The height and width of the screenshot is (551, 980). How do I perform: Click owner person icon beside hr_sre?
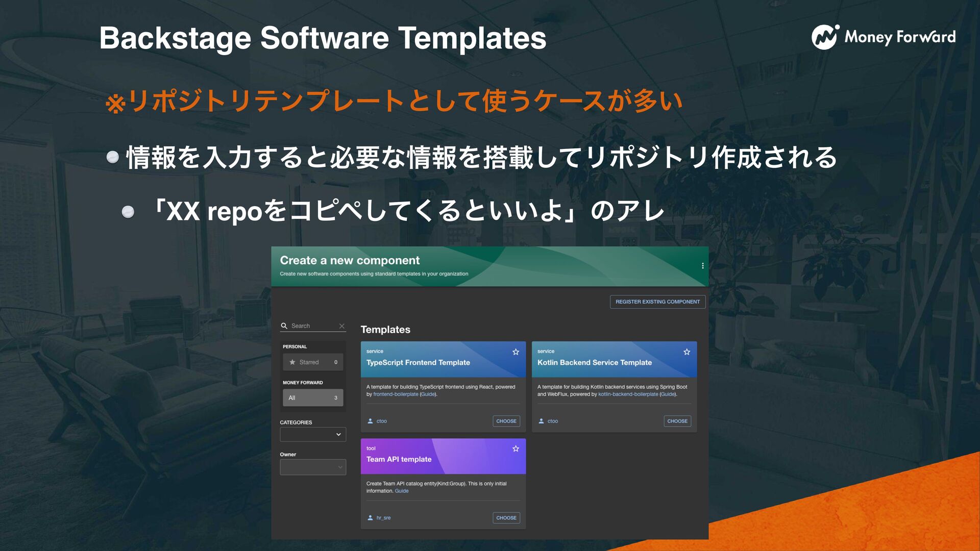click(370, 518)
